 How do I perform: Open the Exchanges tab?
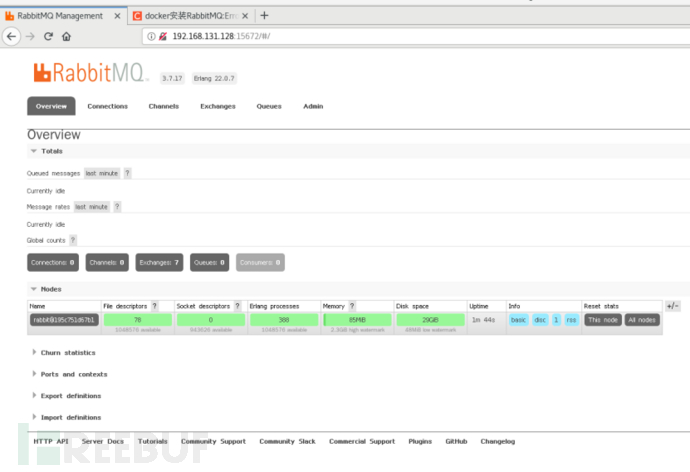pos(218,106)
